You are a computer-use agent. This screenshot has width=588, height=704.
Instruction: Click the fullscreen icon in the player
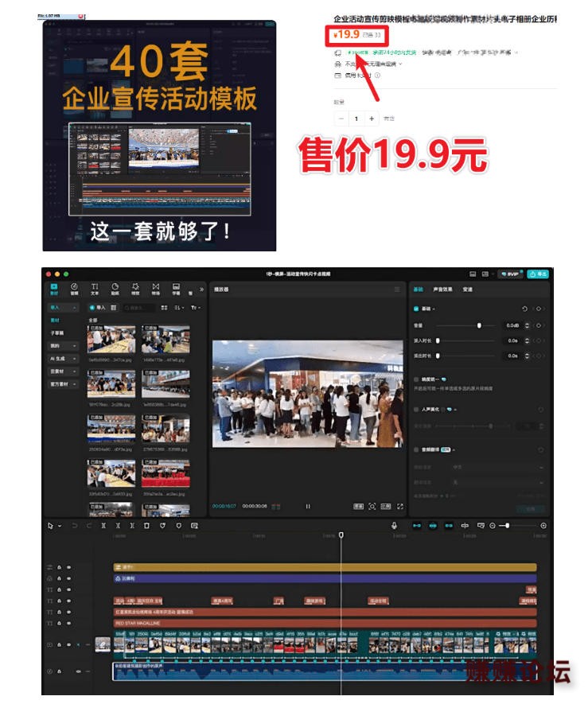[x=399, y=506]
